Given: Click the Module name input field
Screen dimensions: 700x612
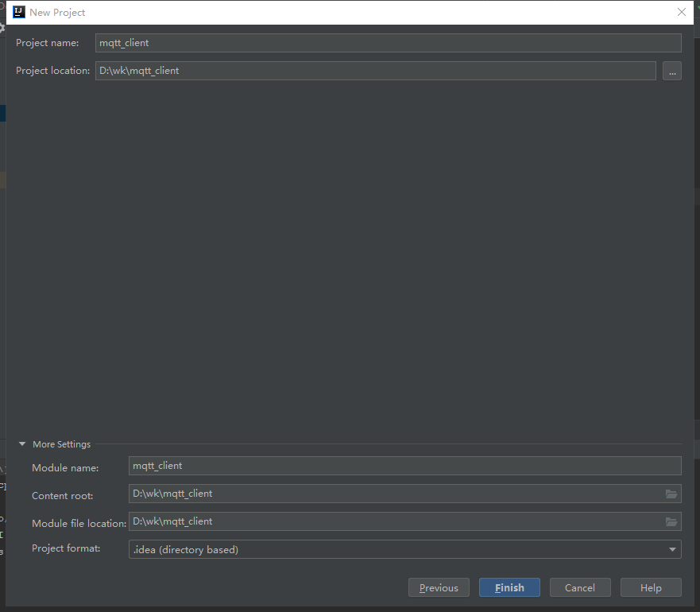Looking at the screenshot, I should click(405, 466).
